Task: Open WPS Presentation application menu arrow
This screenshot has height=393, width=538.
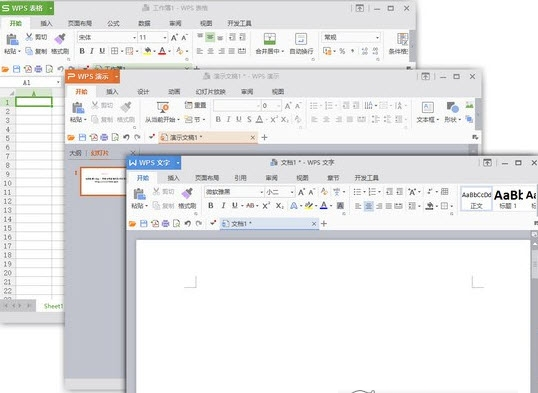Action: coord(116,77)
